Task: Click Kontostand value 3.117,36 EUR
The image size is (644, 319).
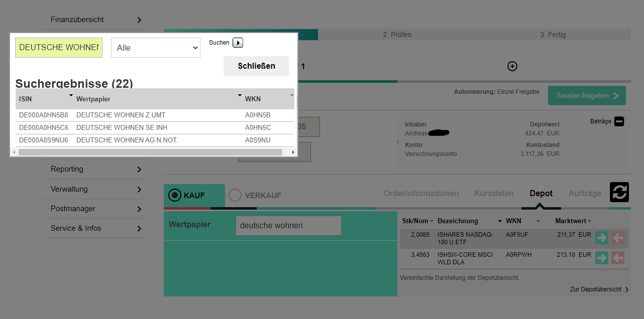Action: [x=540, y=154]
